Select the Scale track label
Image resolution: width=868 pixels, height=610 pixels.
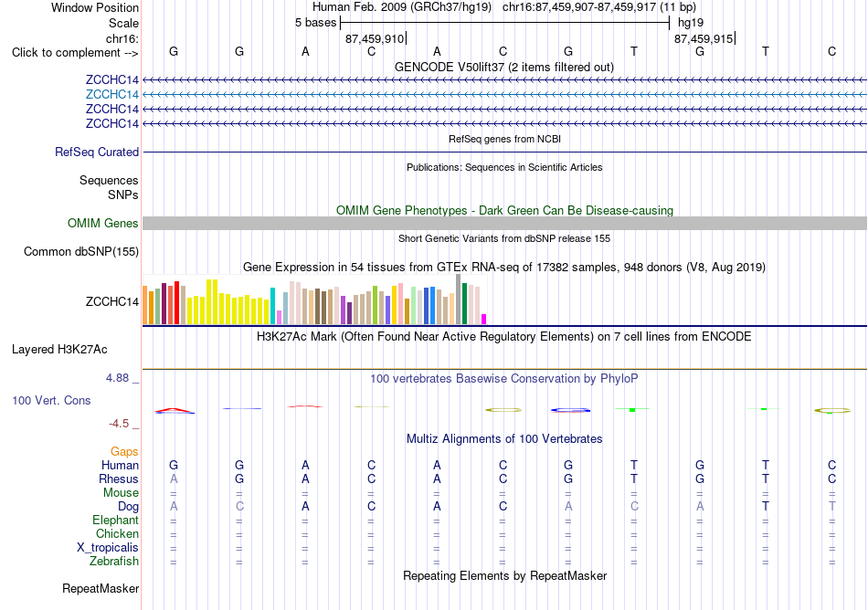123,23
